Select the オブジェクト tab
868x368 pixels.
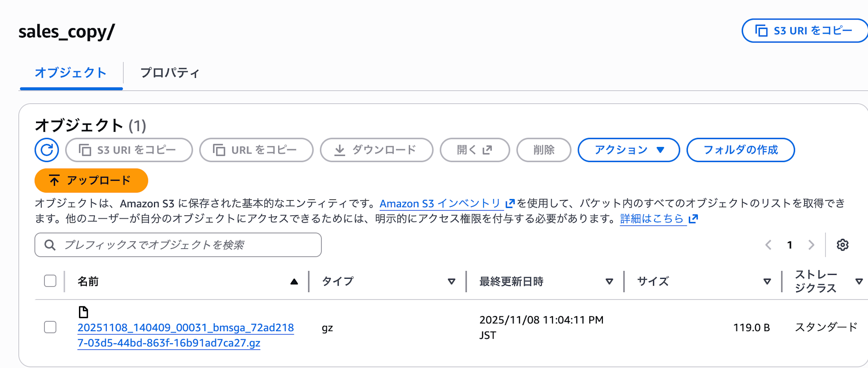pos(70,73)
